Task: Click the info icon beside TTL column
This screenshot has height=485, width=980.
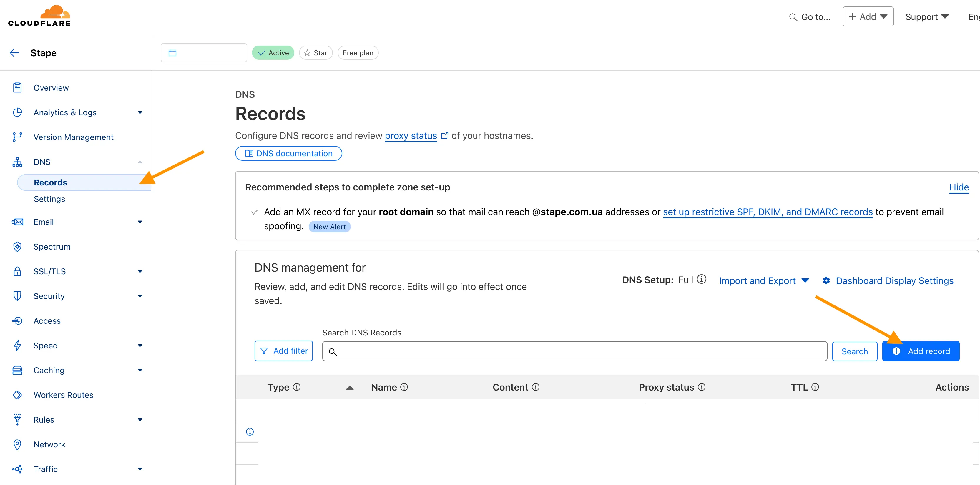Action: 815,387
